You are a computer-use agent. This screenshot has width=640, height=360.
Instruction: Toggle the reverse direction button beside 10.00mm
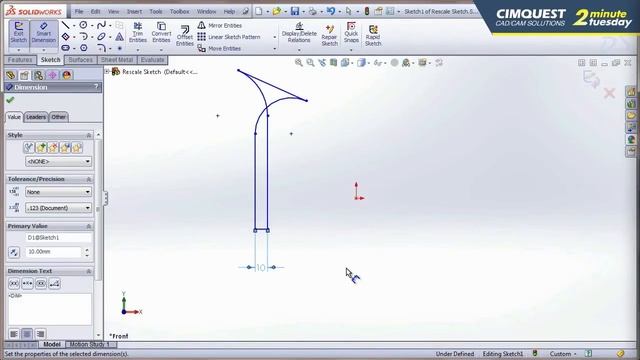pyautogui.click(x=14, y=252)
